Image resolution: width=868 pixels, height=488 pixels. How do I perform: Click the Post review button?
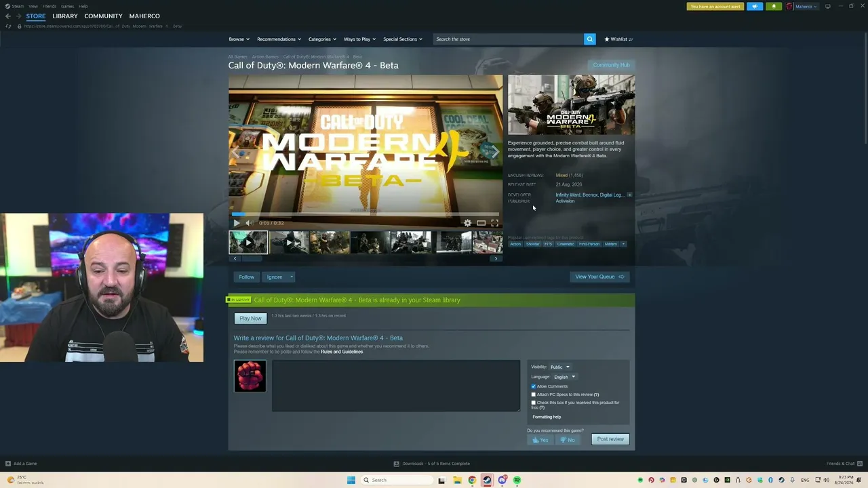610,439
